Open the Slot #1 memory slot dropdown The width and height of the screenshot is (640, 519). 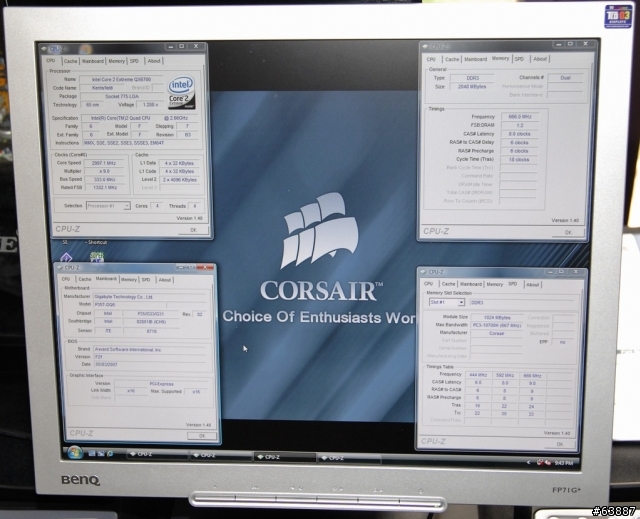[x=447, y=302]
